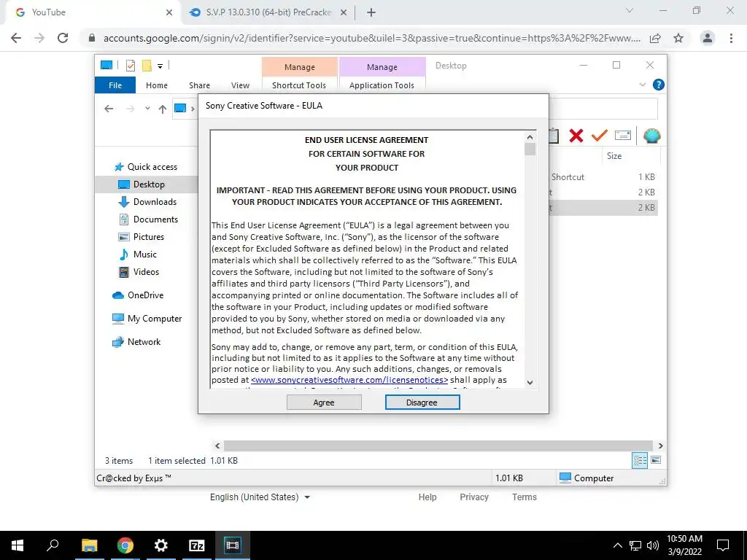
Task: Switch to the YouTube browser tab
Action: coord(93,12)
